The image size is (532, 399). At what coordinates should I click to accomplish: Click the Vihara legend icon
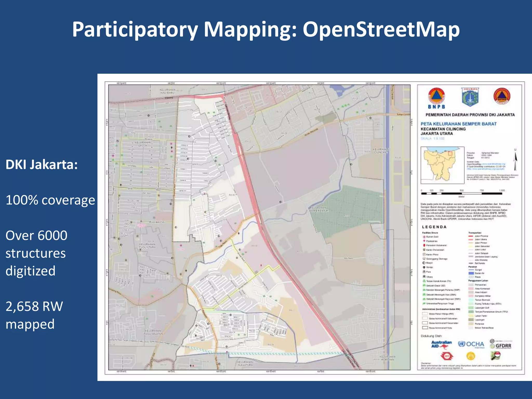click(x=424, y=276)
